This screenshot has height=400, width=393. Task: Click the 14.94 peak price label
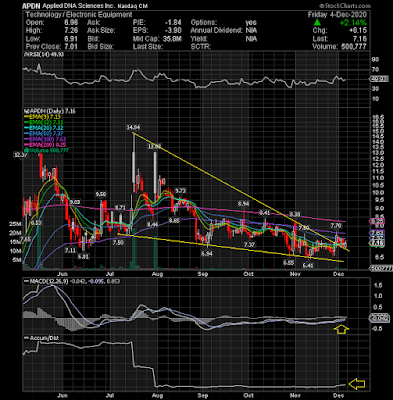pos(133,127)
